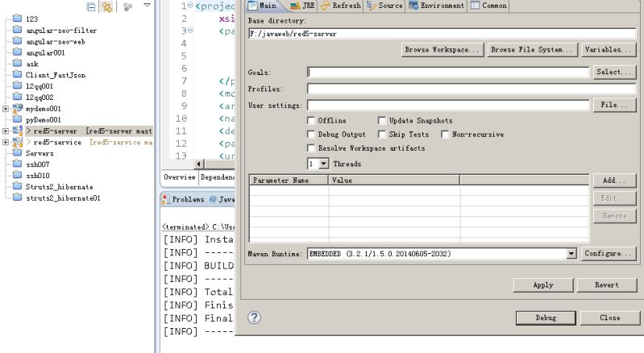Screen dimensions: 644x353
Task: Open the Maven Runtime dropdown
Action: (571, 254)
